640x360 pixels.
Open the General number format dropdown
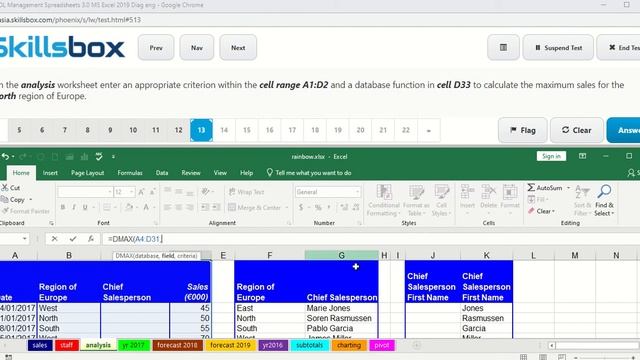357,192
